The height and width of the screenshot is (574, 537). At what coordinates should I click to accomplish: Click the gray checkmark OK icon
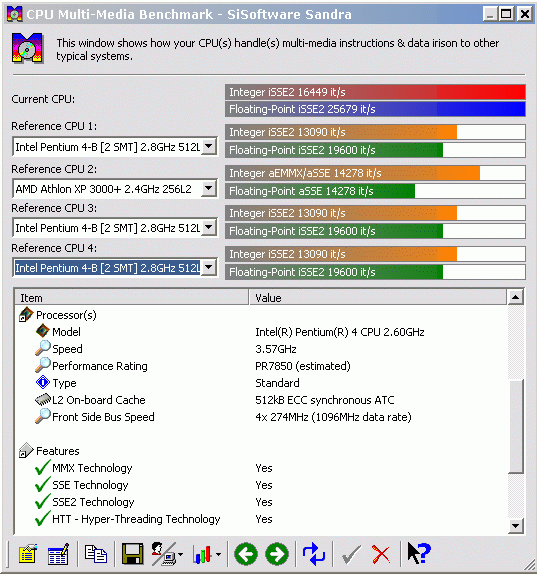click(351, 554)
